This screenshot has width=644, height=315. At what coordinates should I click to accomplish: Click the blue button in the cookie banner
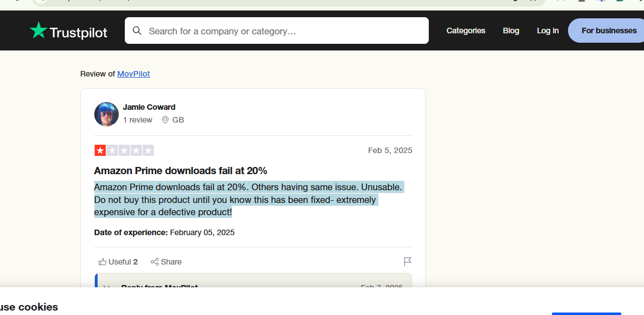pos(586,313)
